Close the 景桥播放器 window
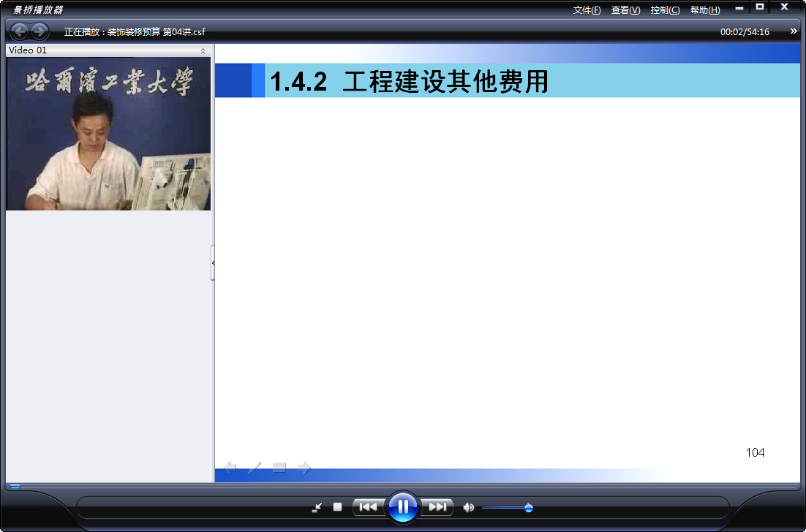The height and width of the screenshot is (532, 806). [784, 7]
